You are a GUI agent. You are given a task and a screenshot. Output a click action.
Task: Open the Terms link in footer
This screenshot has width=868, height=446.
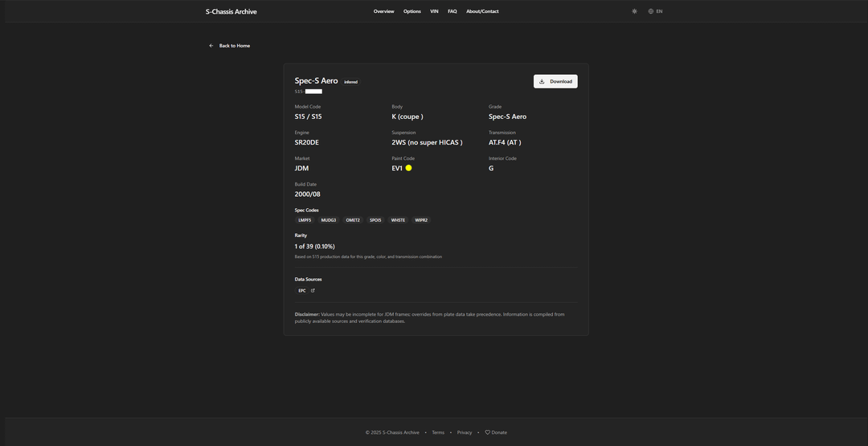pyautogui.click(x=438, y=432)
